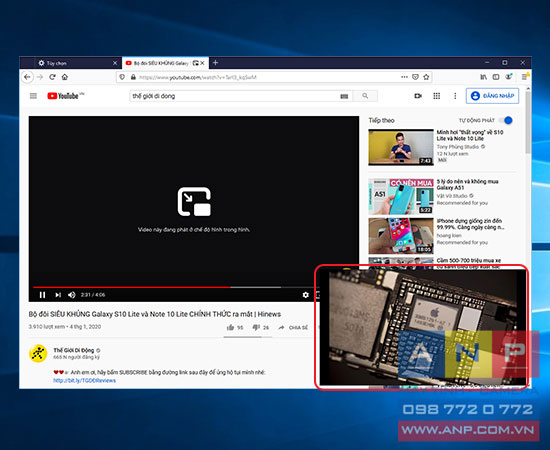Click the YouTube search magnifier button
The height and width of the screenshot is (450, 550).
tap(365, 96)
